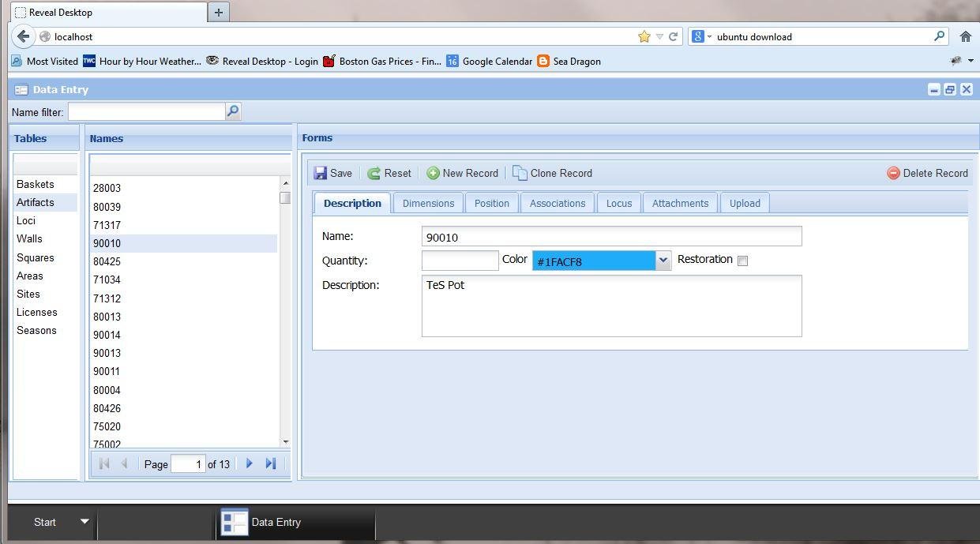The image size is (980, 544).
Task: Select Loci in the Tables list
Action: coord(25,220)
